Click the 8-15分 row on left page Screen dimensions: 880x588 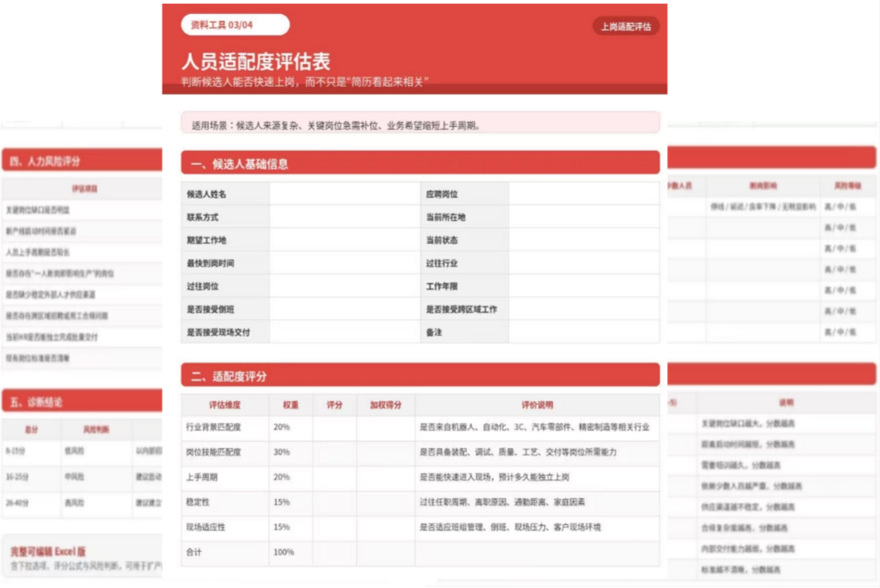tap(82, 451)
